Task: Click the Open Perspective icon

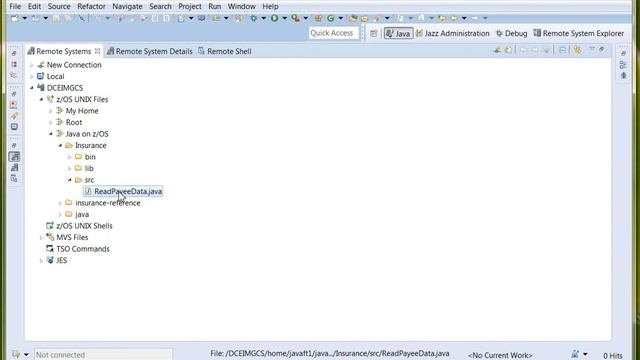Action: pyautogui.click(x=373, y=33)
